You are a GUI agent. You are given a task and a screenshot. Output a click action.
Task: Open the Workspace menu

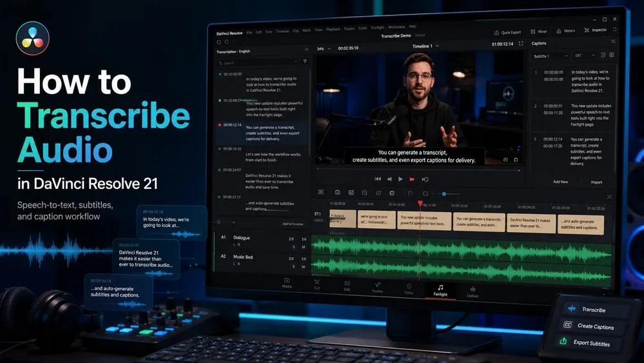[x=396, y=26]
